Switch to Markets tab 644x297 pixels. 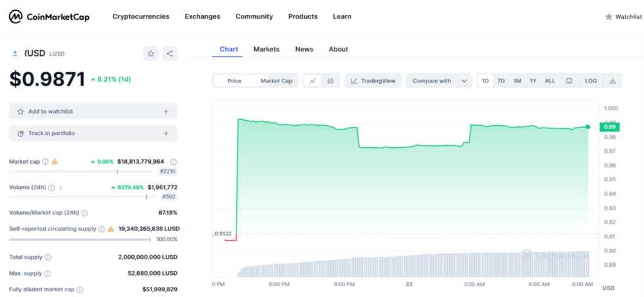pos(267,49)
